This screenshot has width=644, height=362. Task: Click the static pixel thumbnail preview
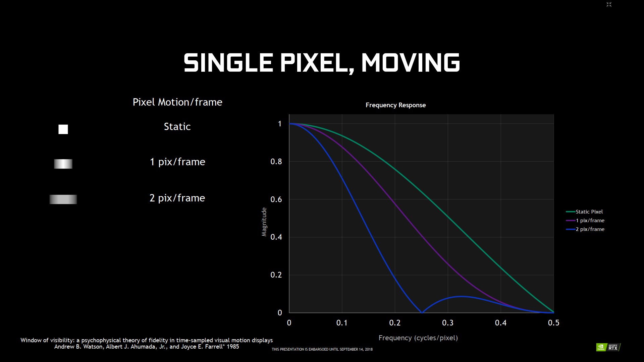pyautogui.click(x=63, y=128)
